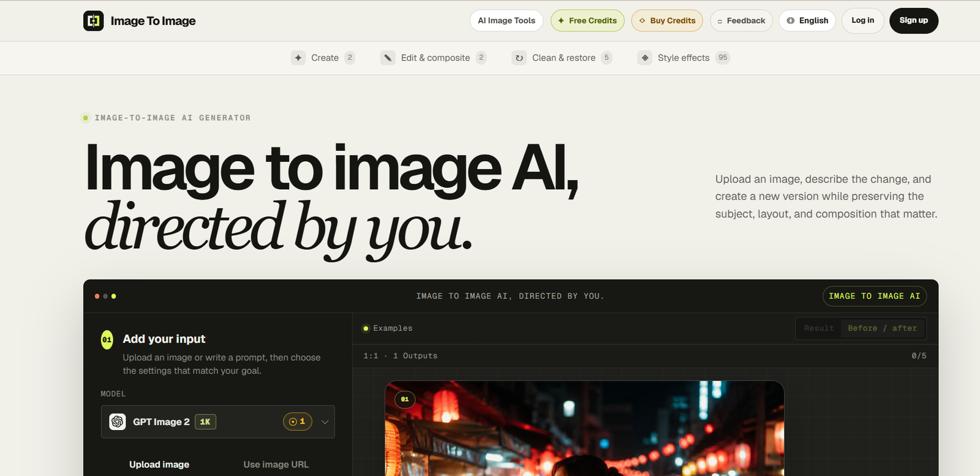Image resolution: width=980 pixels, height=476 pixels.
Task: Expand Style effects category
Action: [x=684, y=58]
